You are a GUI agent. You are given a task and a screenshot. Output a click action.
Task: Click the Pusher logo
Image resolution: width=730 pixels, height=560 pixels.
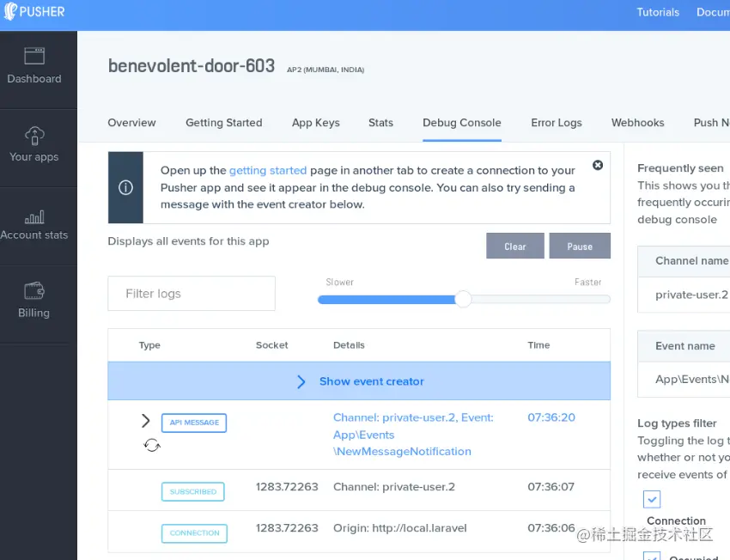[34, 12]
